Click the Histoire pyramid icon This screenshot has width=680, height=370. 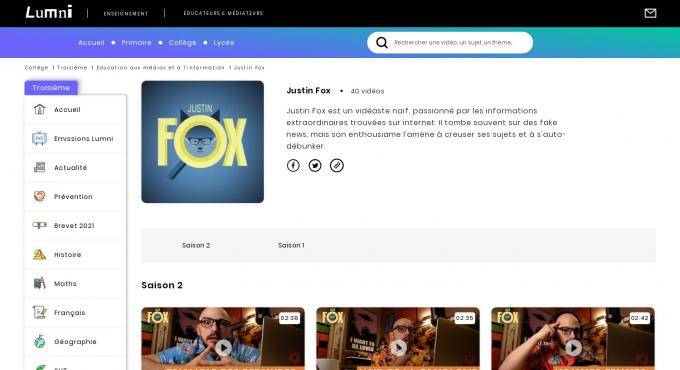click(x=39, y=255)
